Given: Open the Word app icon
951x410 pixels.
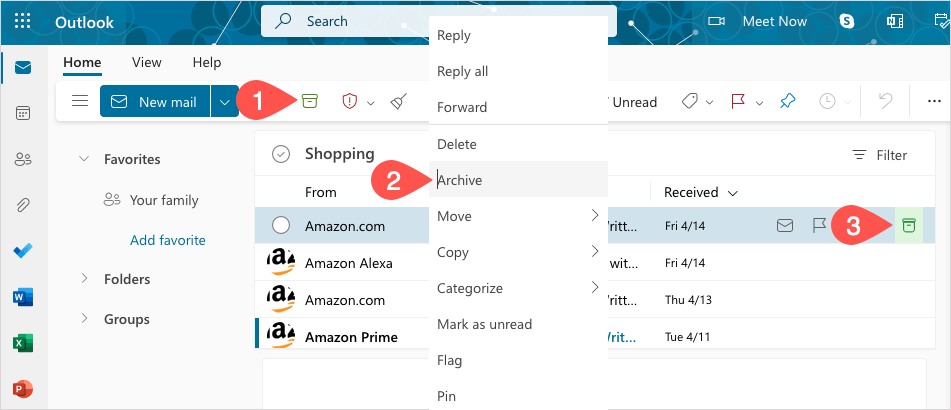Looking at the screenshot, I should click(x=23, y=297).
